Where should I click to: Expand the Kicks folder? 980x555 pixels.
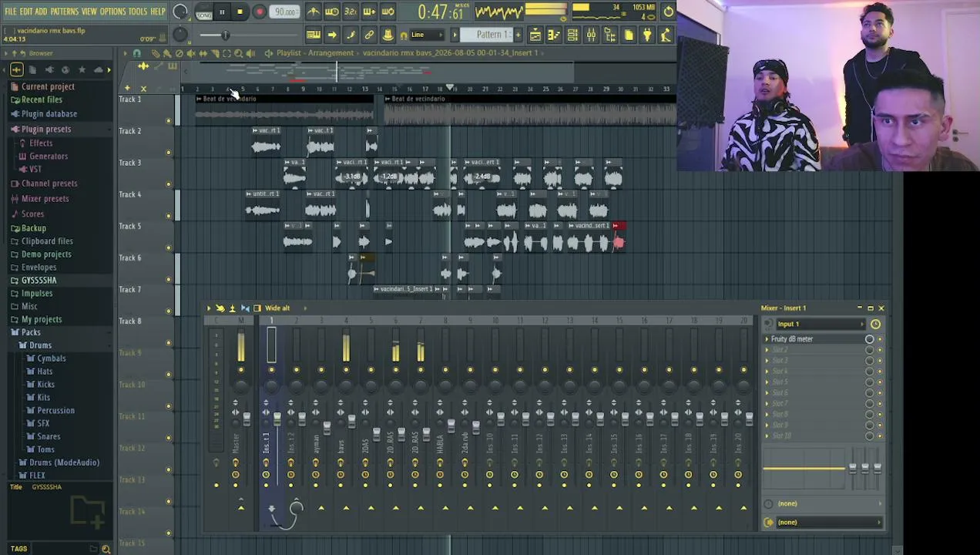[46, 385]
